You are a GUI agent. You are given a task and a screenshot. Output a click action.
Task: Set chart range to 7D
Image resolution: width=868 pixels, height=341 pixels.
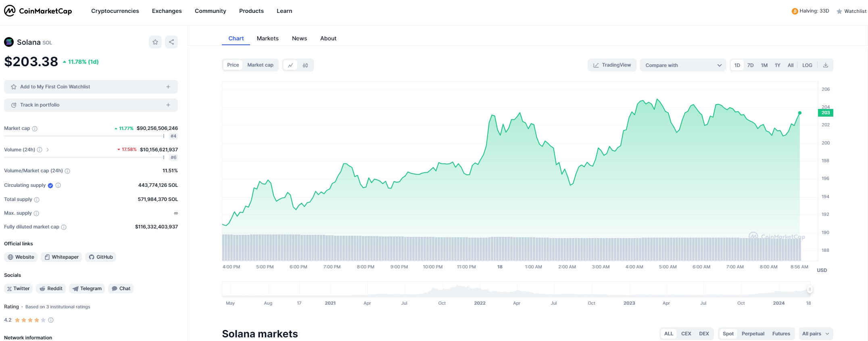point(750,65)
